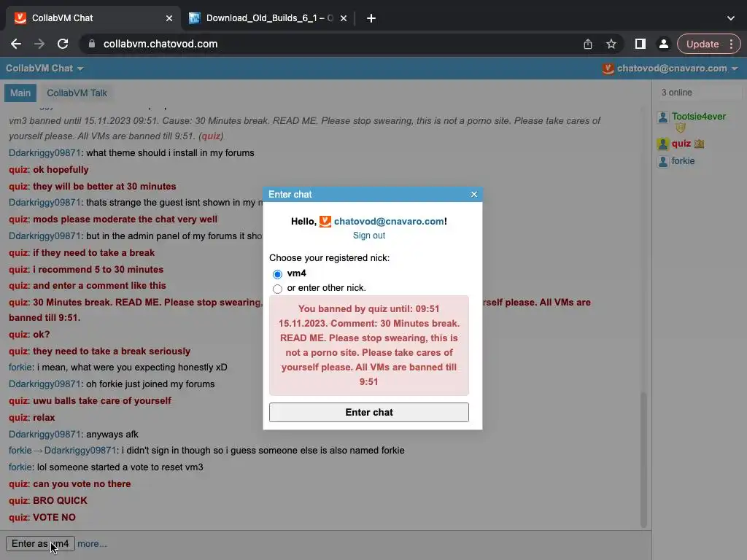Click the shield badge under Tootsie4ever
Image resolution: width=747 pixels, height=560 pixels.
coord(681,128)
